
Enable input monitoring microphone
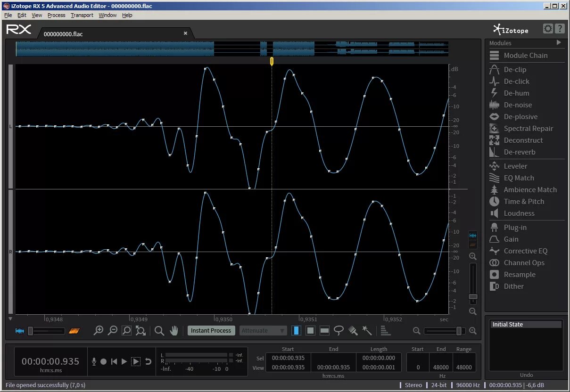pyautogui.click(x=94, y=361)
